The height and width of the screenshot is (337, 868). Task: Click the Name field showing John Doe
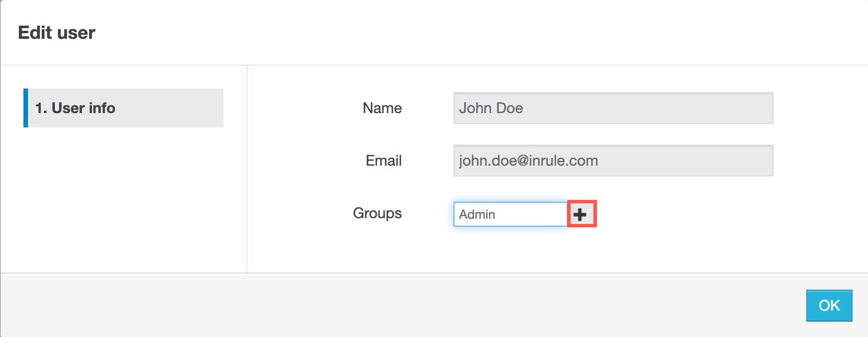tap(612, 107)
